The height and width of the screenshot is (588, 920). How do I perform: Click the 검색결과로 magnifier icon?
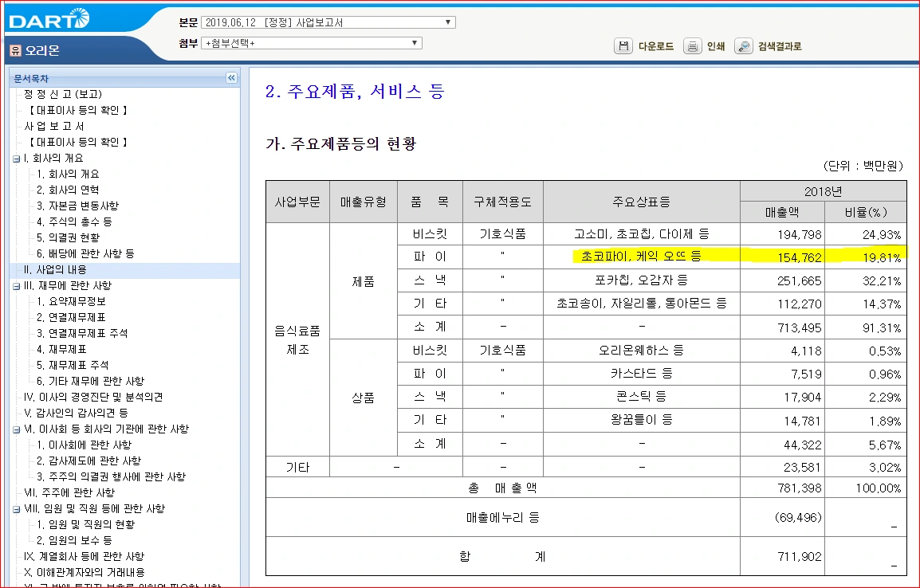743,46
